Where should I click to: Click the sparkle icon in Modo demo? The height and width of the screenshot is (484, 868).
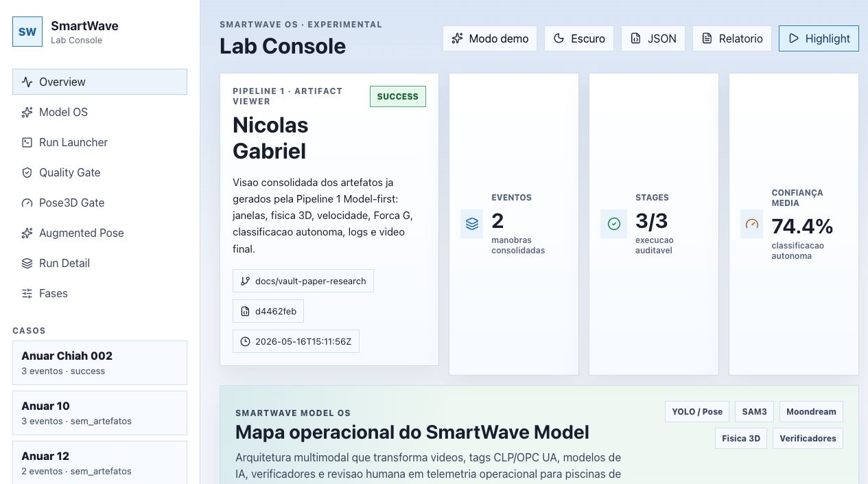click(457, 38)
